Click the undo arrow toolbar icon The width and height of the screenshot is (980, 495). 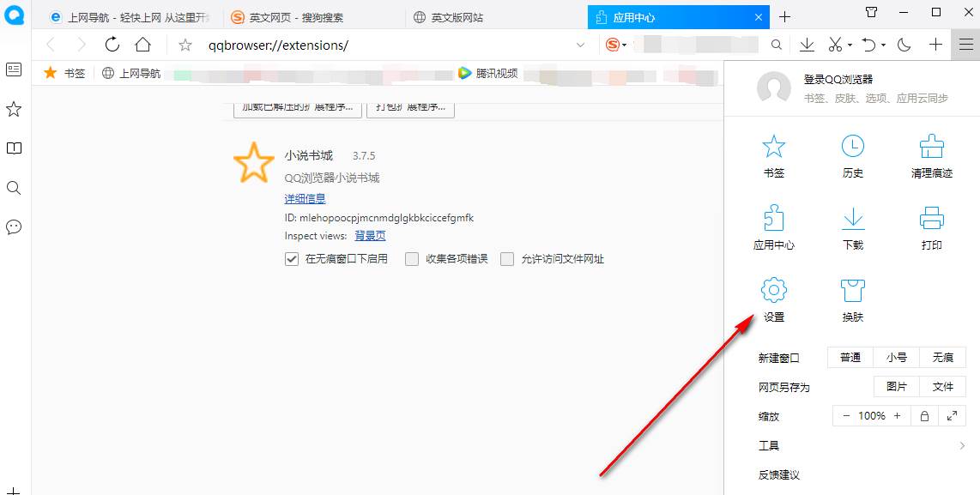pos(868,45)
